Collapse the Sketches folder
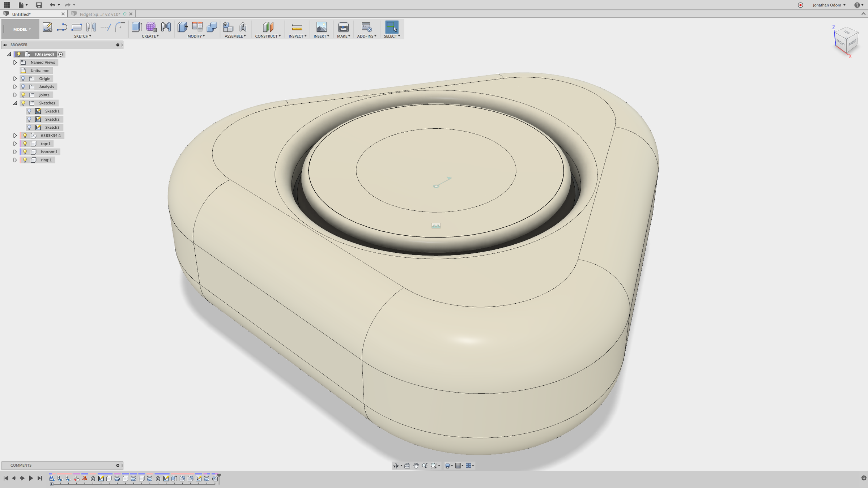This screenshot has height=488, width=868. click(15, 103)
